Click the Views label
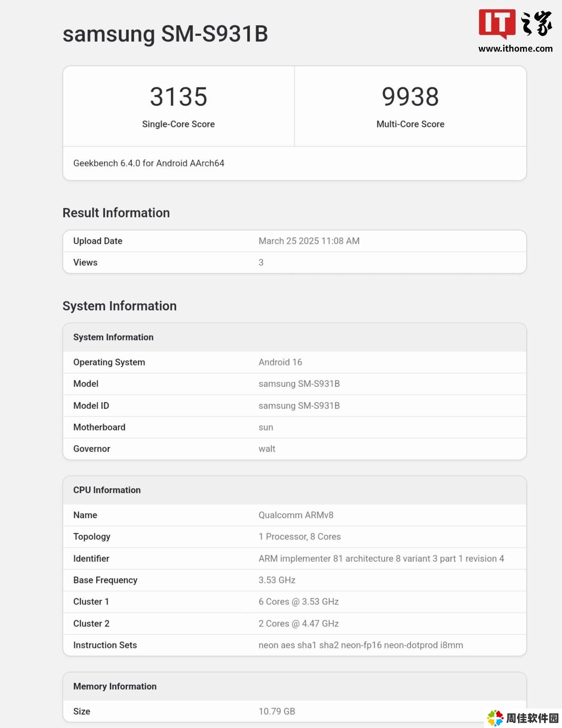 (85, 262)
